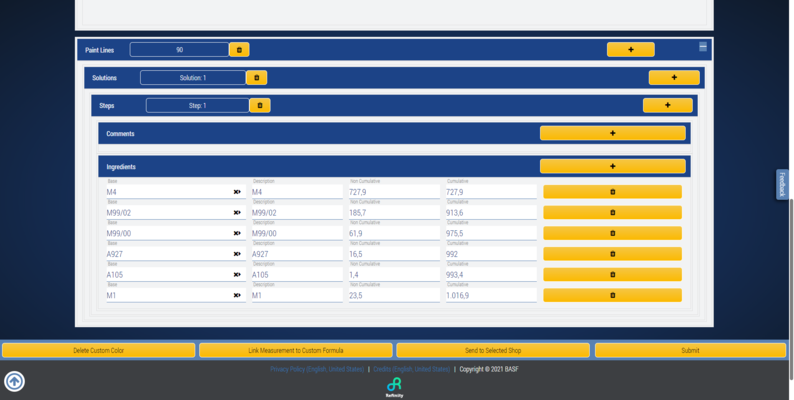Clear the A927 base field
Screen dimensions: 794x400
tap(237, 254)
